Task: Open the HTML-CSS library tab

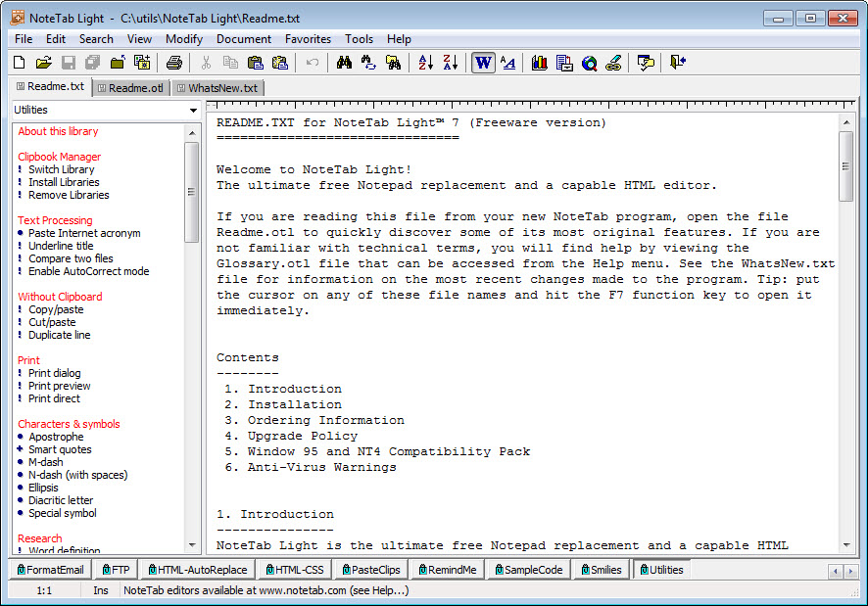Action: pos(295,570)
